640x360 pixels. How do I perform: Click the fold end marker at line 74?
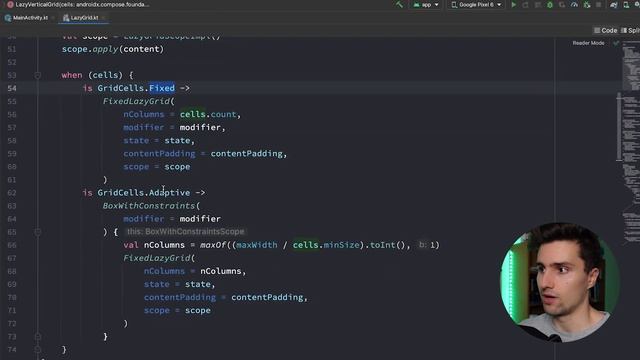(x=38, y=349)
